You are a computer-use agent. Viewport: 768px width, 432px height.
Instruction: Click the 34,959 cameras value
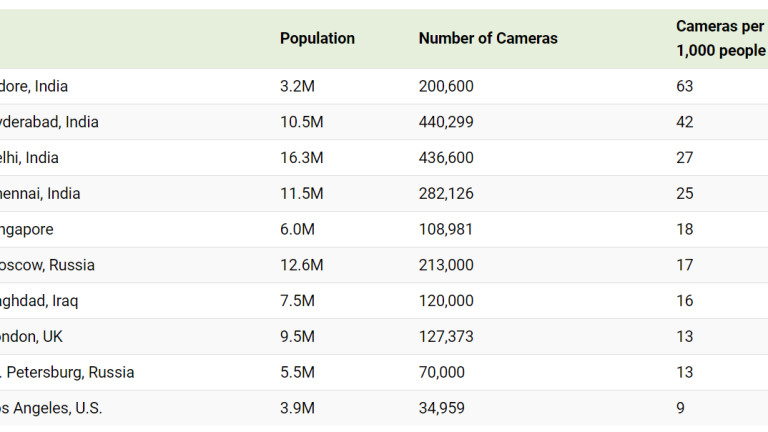[442, 408]
